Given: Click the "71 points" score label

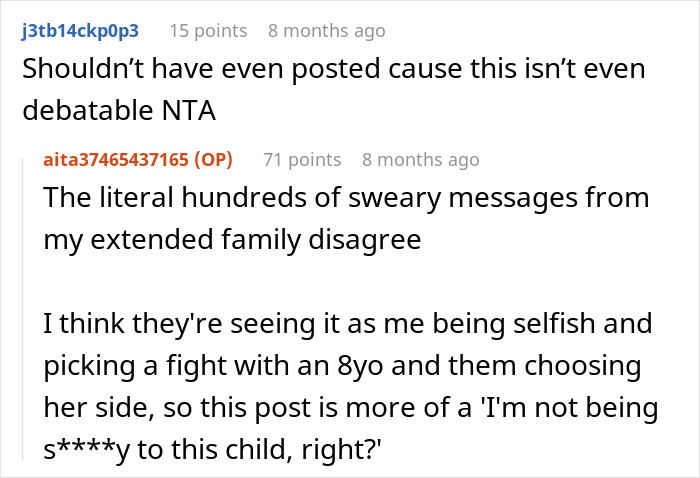Looking at the screenshot, I should [302, 160].
